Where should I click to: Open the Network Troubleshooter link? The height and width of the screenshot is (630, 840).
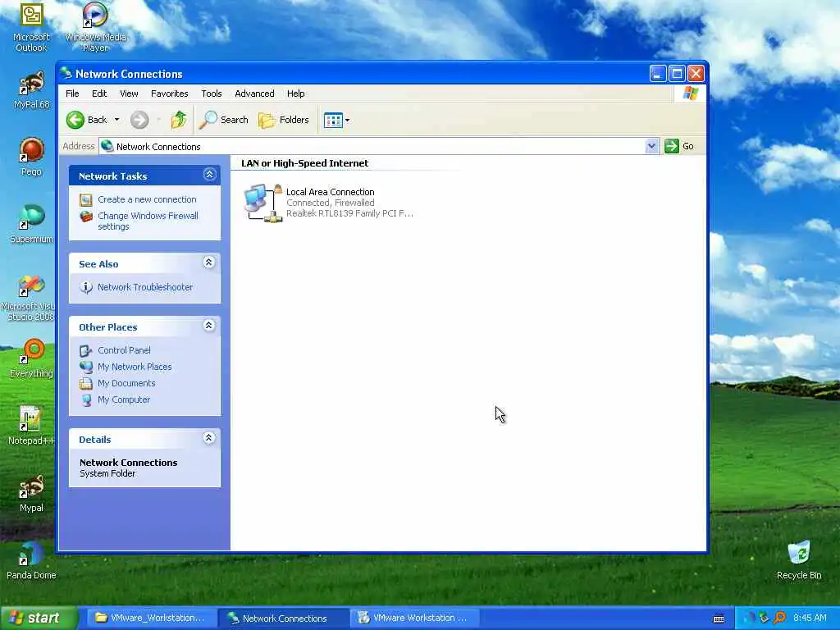tap(145, 287)
